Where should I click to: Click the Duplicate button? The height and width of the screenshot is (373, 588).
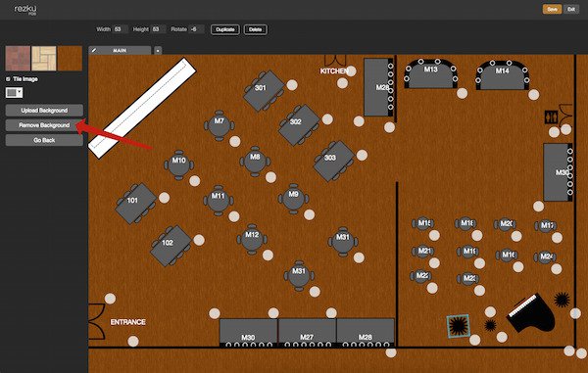[225, 29]
